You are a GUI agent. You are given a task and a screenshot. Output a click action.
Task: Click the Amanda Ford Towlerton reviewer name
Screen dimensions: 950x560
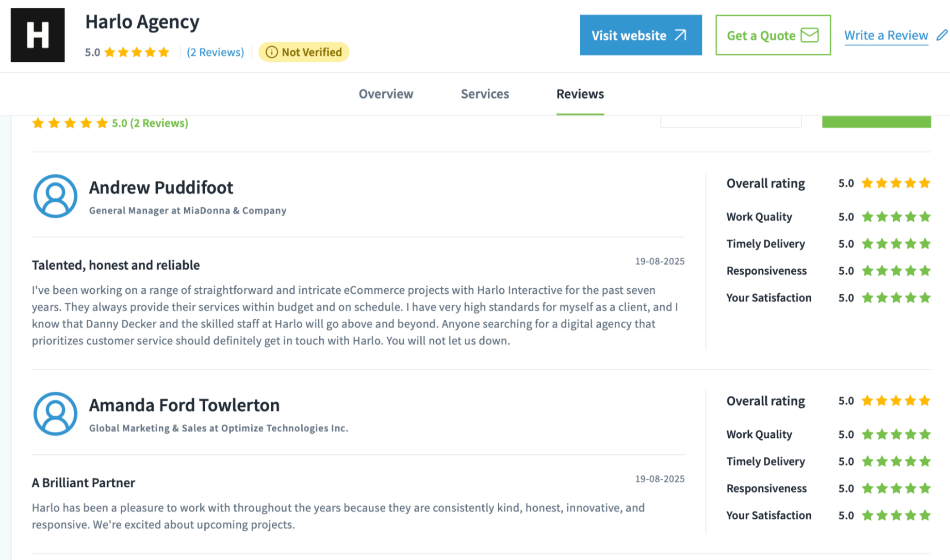184,405
